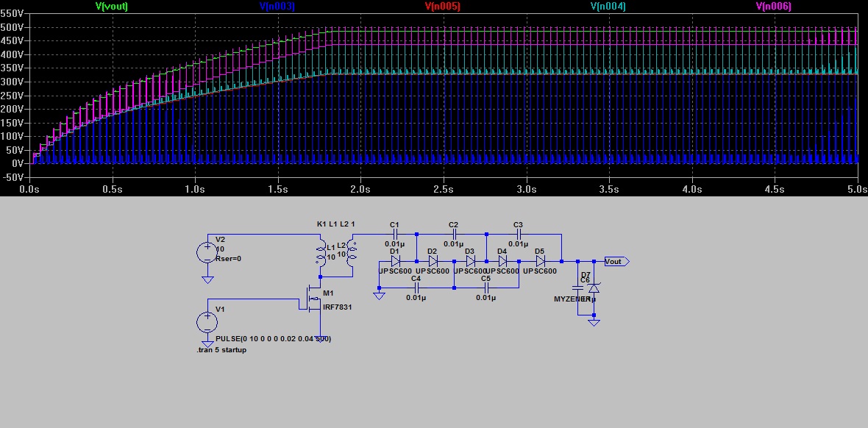Select the V(vout) trace label
The image size is (868, 428).
(x=113, y=6)
